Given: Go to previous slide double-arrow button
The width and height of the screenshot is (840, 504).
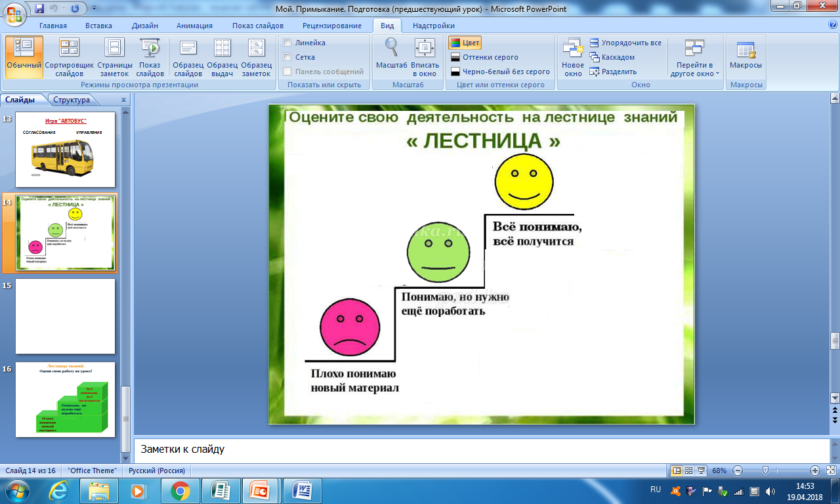Looking at the screenshot, I should click(835, 409).
